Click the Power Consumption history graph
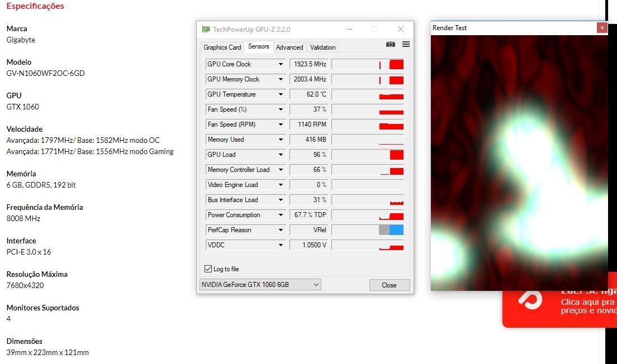The height and width of the screenshot is (364, 617). click(x=368, y=214)
